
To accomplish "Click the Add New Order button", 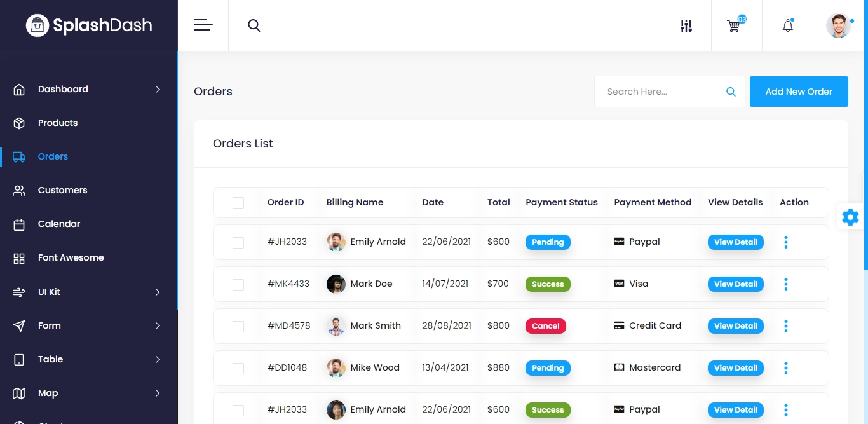I will [x=799, y=92].
